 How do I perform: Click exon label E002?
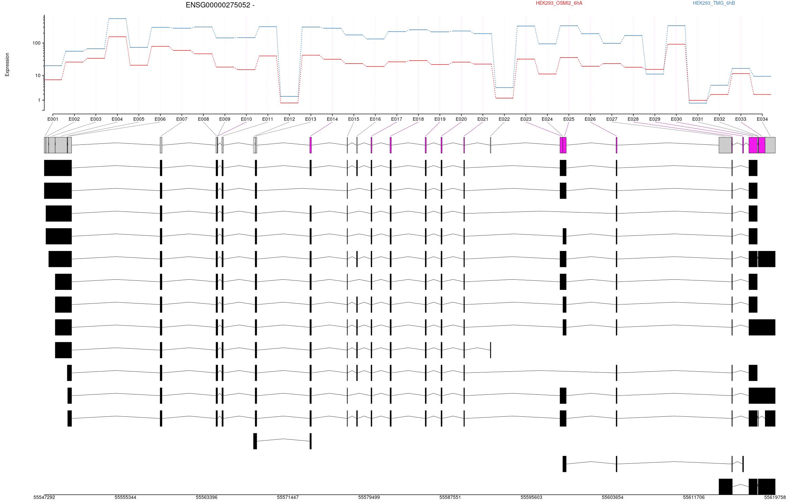coord(74,119)
